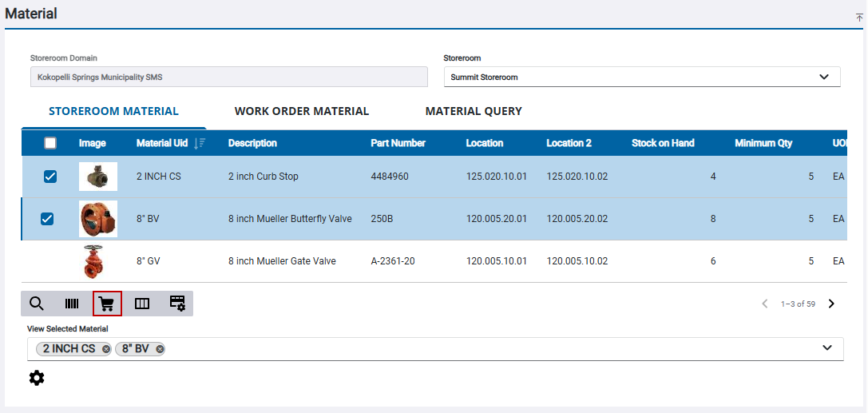Click the 8 inch gate valve thumbnail

97,261
